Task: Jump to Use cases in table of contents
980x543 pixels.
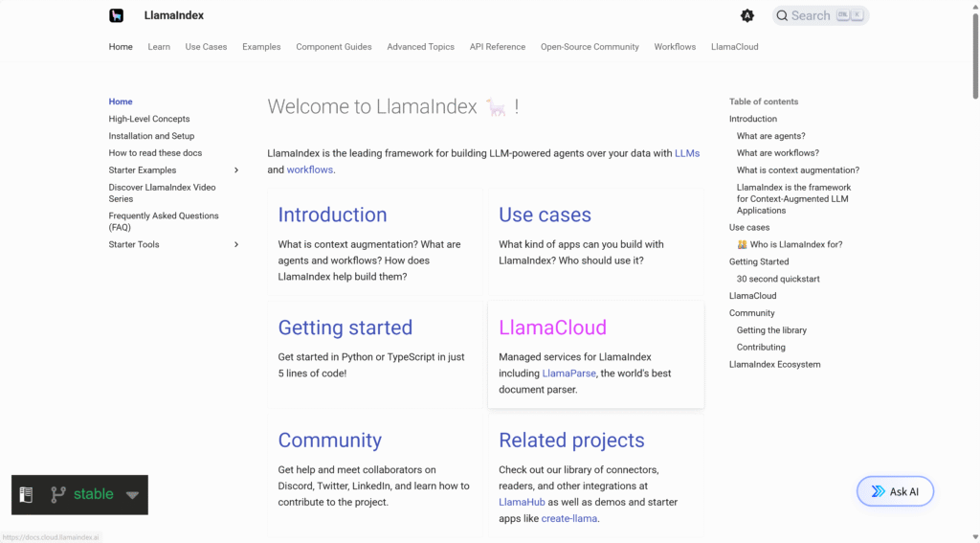Action: click(x=749, y=228)
